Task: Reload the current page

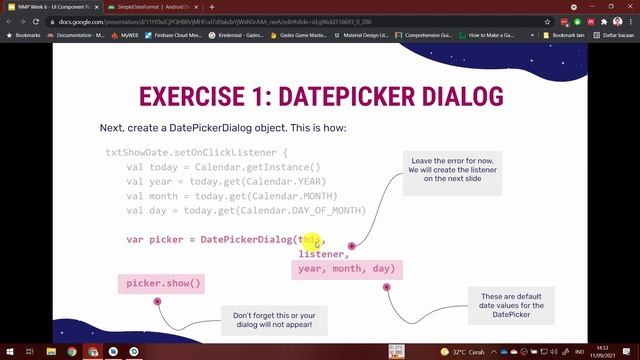Action: (36, 22)
